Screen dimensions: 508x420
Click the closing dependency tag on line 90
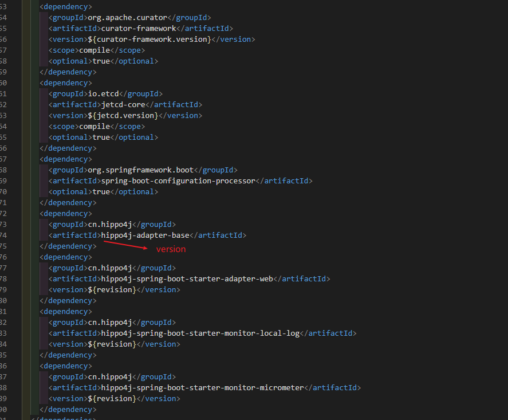click(x=68, y=409)
